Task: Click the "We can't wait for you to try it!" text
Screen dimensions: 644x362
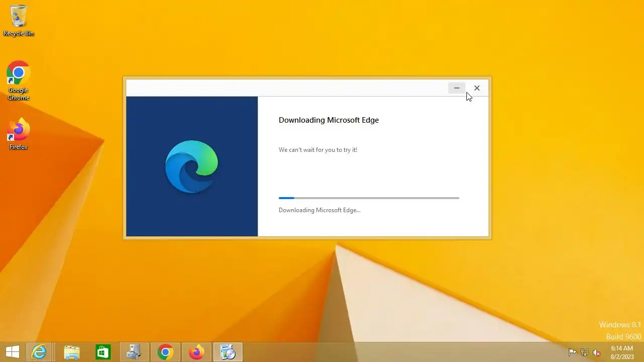Action: [318, 150]
